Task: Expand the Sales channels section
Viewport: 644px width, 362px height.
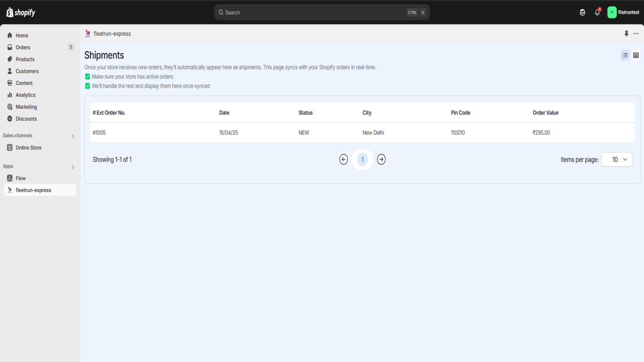Action: pyautogui.click(x=73, y=136)
